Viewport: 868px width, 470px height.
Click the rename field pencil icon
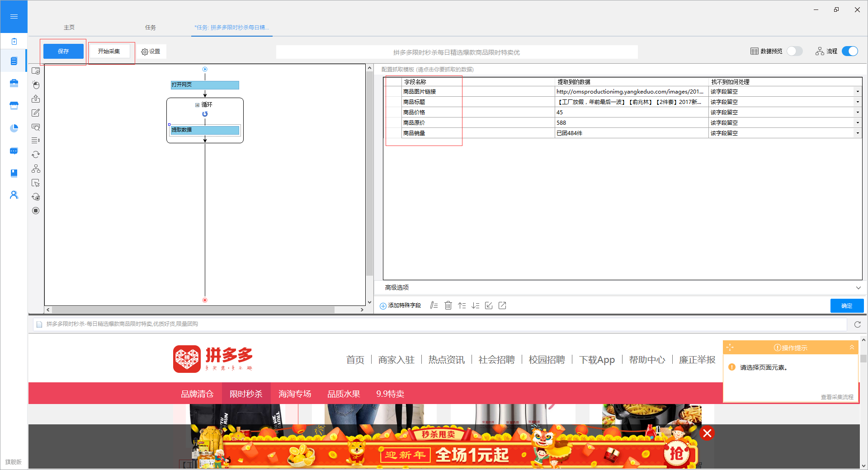point(434,305)
